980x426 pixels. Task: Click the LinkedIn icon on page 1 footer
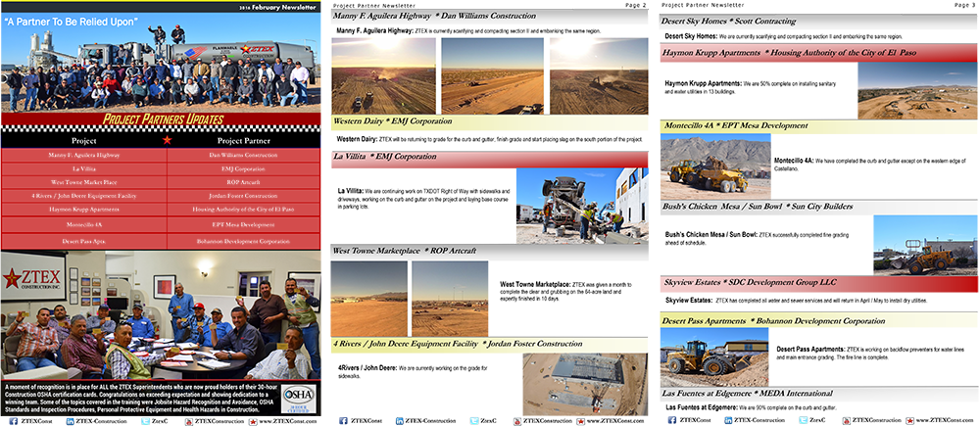70,422
